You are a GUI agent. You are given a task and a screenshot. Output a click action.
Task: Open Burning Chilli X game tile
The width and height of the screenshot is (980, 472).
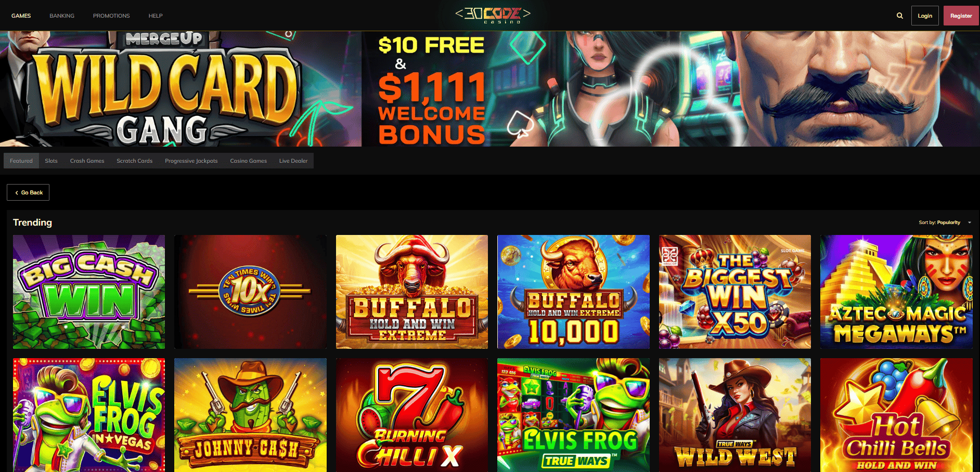(412, 415)
